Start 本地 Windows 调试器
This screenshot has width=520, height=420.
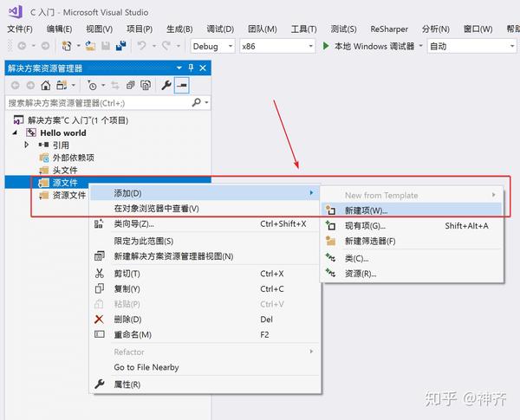[x=368, y=46]
